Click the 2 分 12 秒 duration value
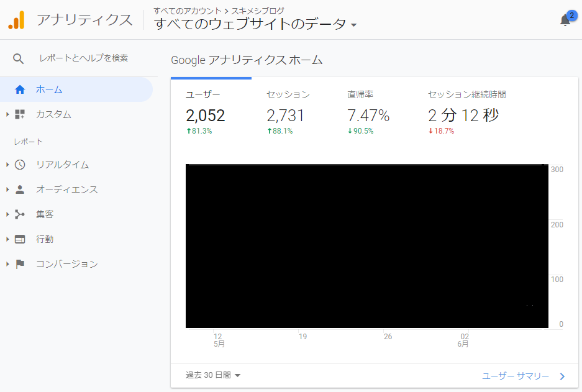Image resolution: width=582 pixels, height=392 pixels. tap(463, 116)
